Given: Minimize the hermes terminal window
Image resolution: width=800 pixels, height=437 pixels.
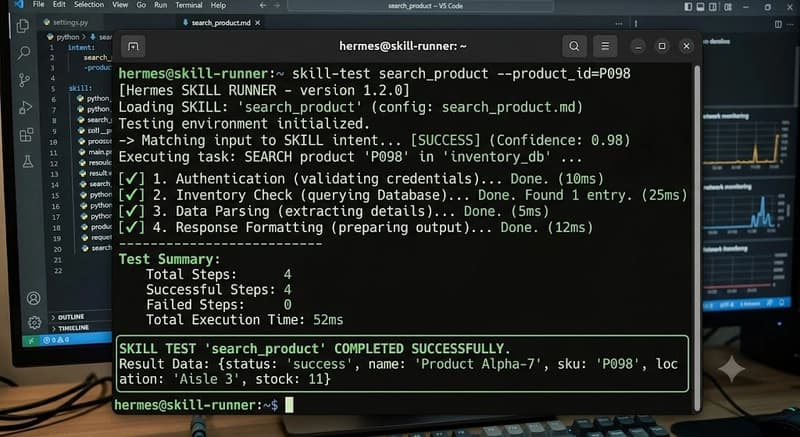Looking at the screenshot, I should pos(638,46).
